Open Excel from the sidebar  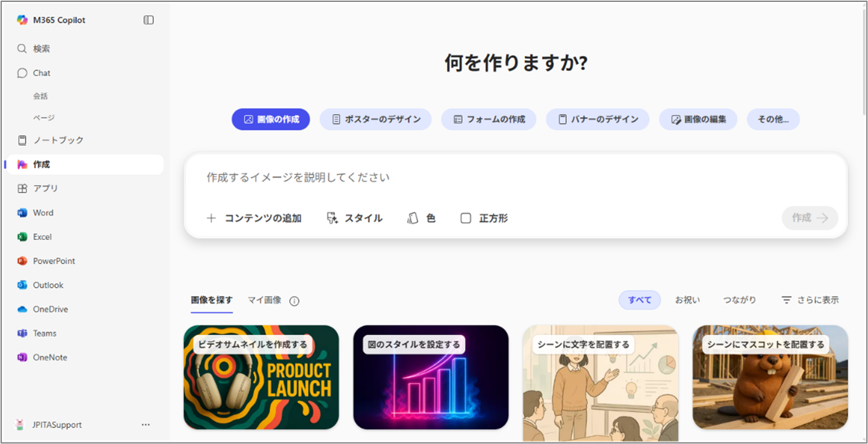(x=42, y=237)
